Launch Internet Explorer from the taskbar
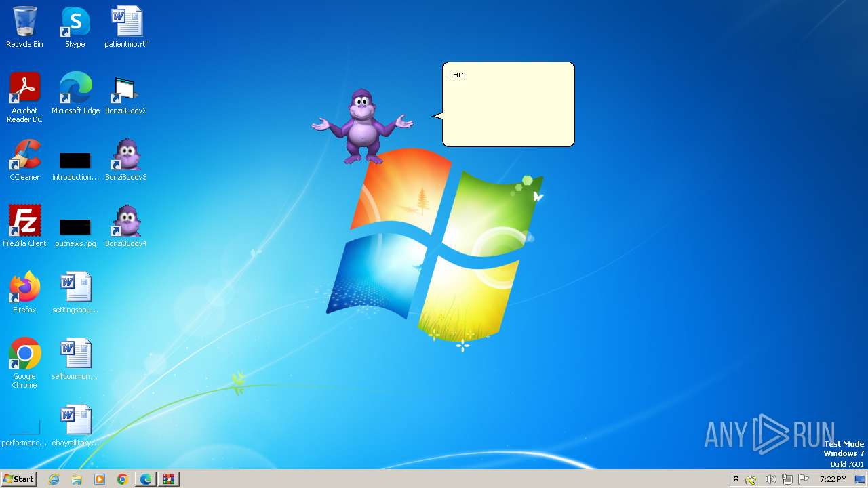This screenshot has width=868, height=488. click(54, 479)
